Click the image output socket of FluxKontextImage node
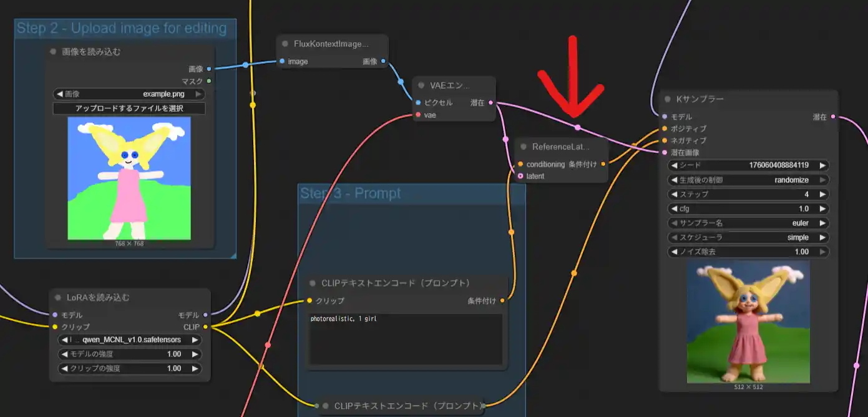Viewport: 868px width, 417px height. click(x=383, y=61)
